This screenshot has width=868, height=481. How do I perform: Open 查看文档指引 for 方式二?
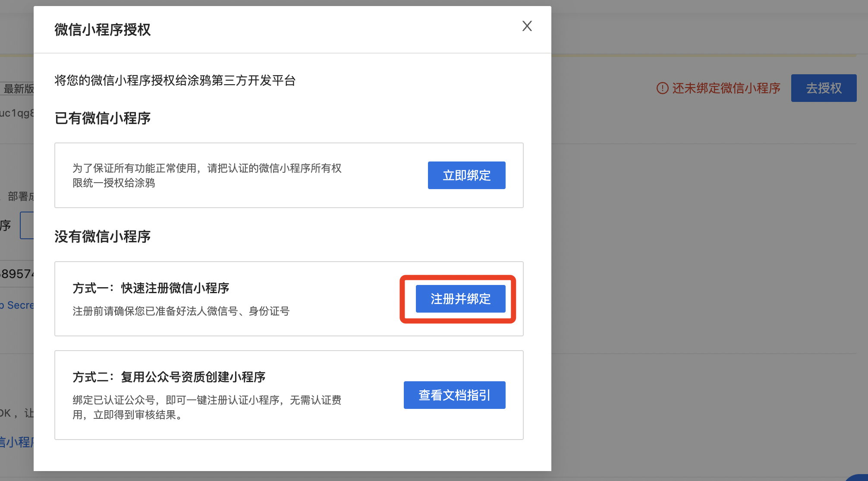tap(454, 395)
